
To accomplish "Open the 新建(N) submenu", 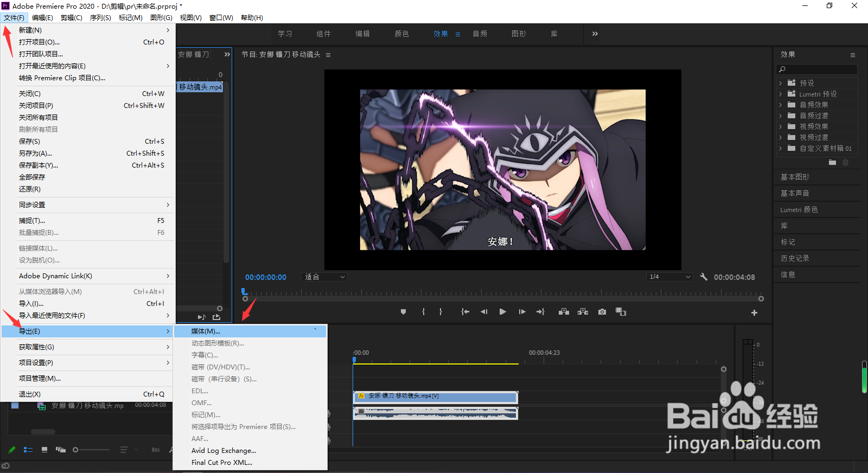I will pos(88,30).
